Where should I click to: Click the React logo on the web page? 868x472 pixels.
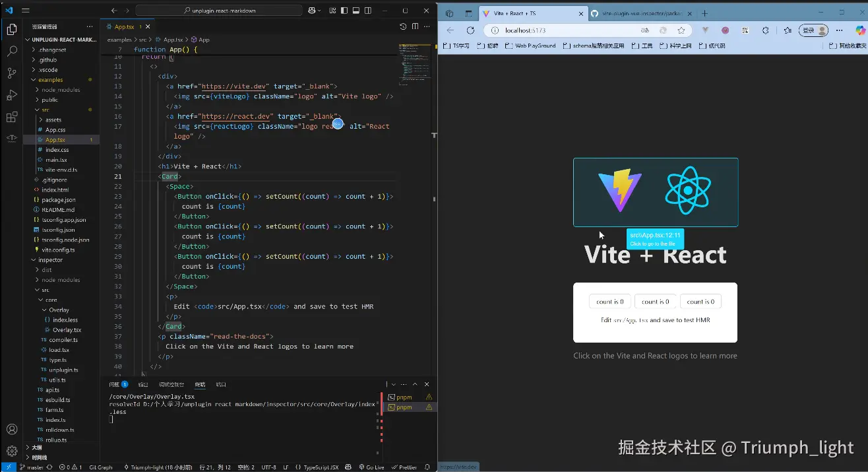[x=688, y=189]
